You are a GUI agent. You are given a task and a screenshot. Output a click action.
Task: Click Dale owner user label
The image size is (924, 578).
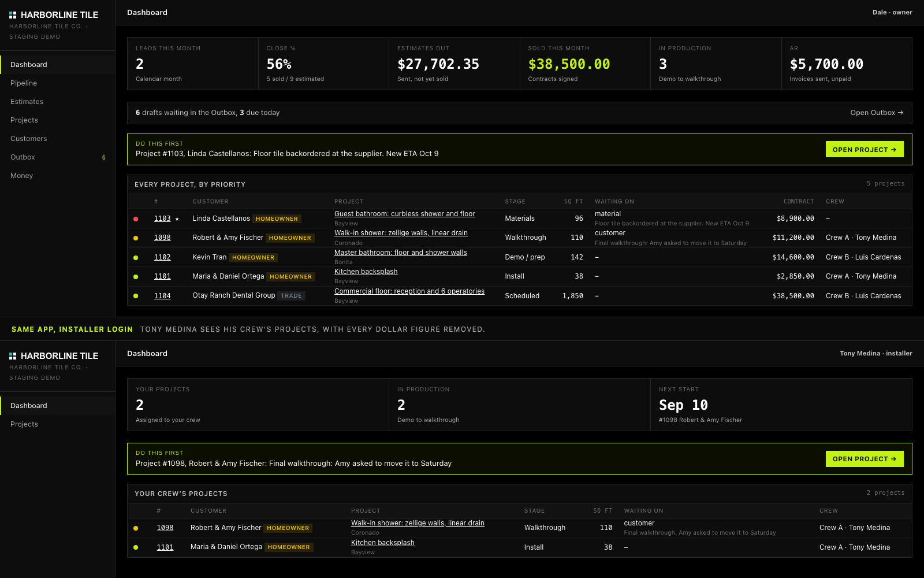pos(892,12)
